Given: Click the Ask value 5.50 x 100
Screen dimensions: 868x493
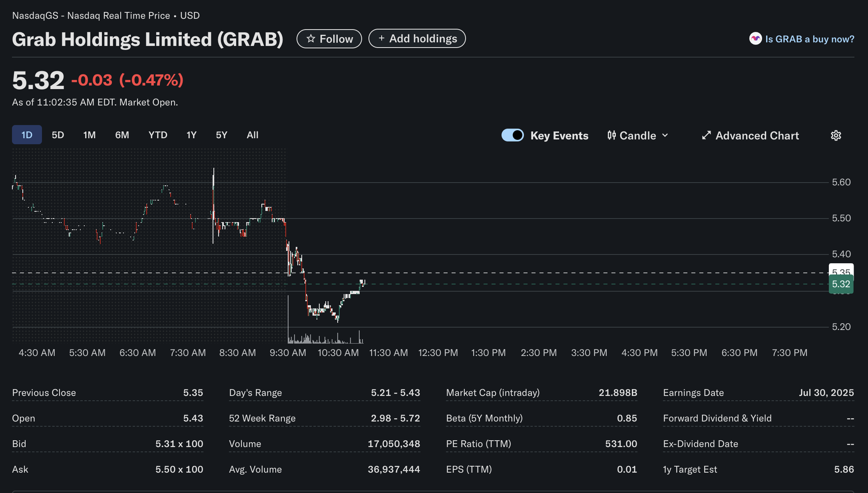Looking at the screenshot, I should tap(179, 469).
